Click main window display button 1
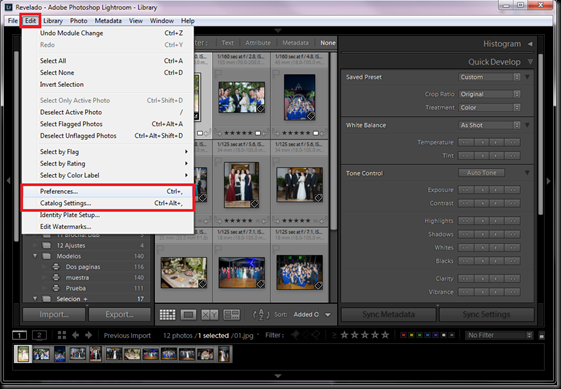This screenshot has width=561, height=389. tap(19, 335)
